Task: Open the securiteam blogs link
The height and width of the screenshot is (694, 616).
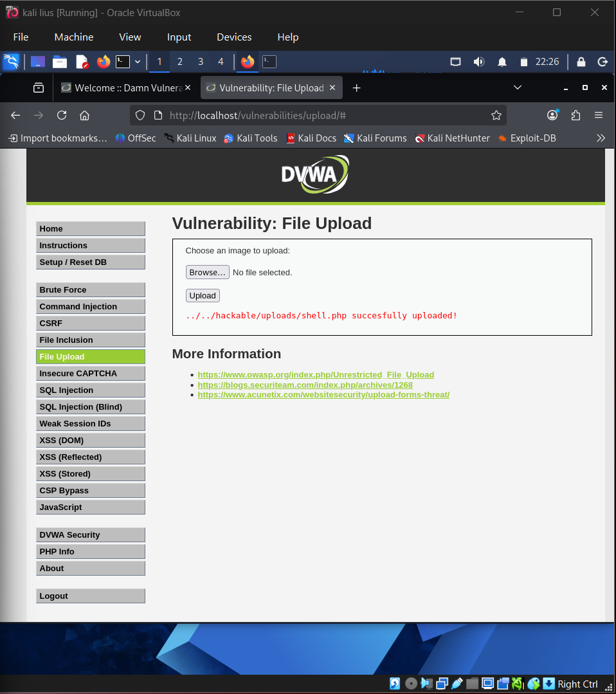Action: [305, 385]
